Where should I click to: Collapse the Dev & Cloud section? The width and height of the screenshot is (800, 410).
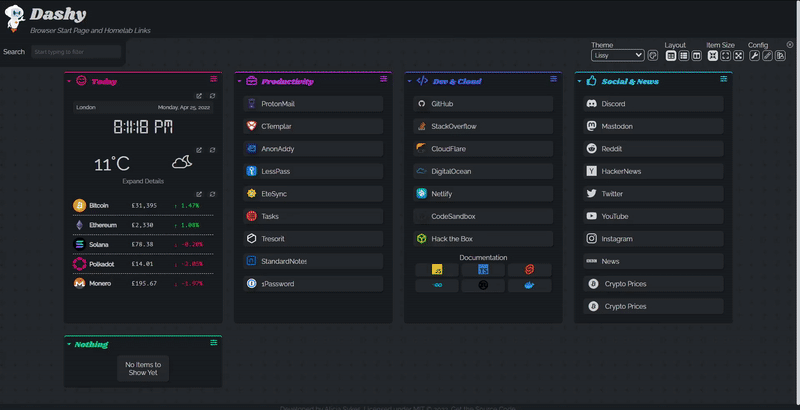pyautogui.click(x=409, y=81)
